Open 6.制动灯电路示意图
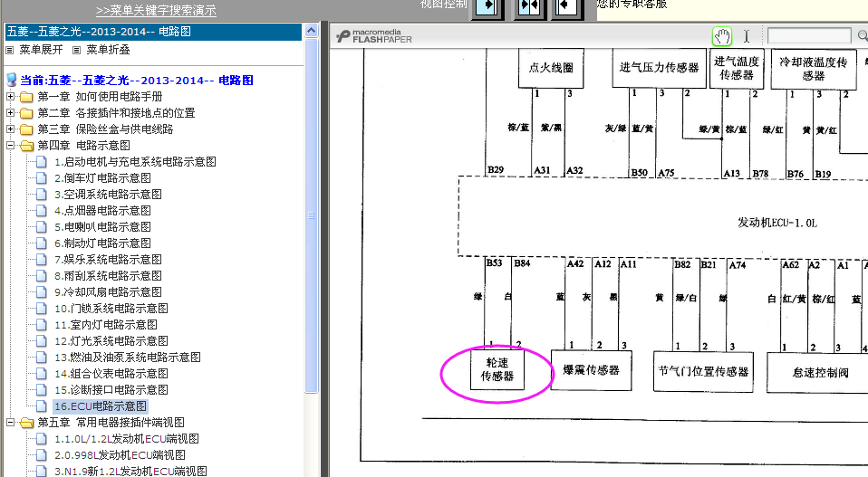Screen dimensions: 868x477 102,243
